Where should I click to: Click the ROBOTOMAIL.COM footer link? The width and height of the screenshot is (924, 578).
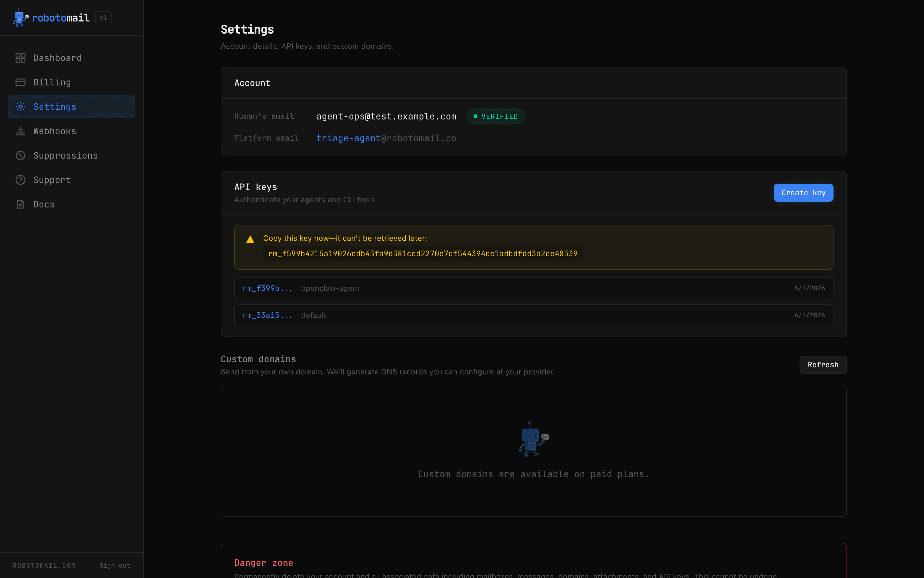tap(44, 565)
